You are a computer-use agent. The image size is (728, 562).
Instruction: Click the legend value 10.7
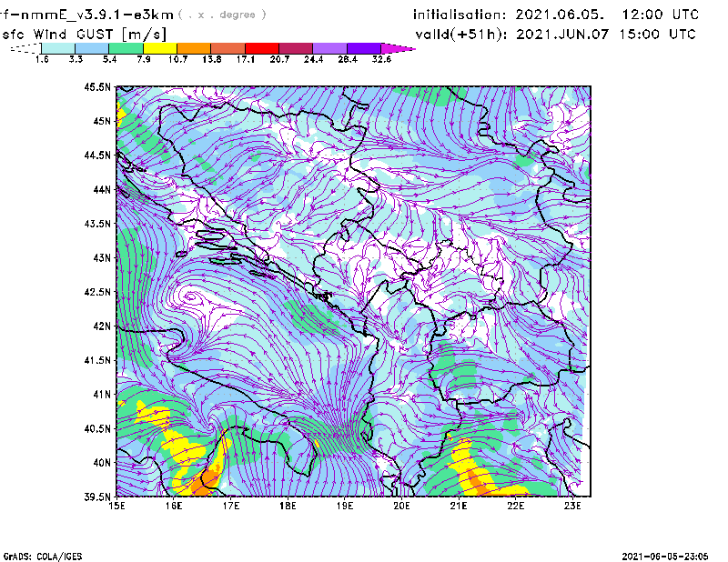click(177, 59)
